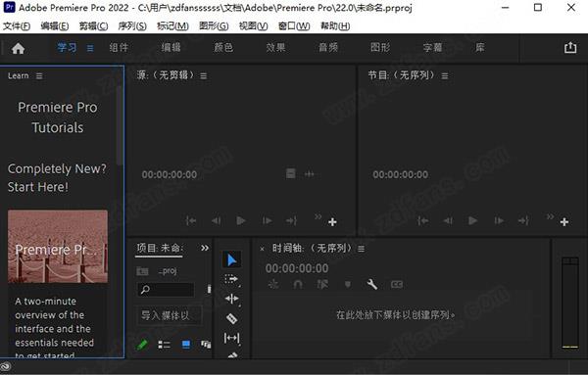This screenshot has width=588, height=375.
Task: Close the Timeline panel tab
Action: click(x=262, y=249)
